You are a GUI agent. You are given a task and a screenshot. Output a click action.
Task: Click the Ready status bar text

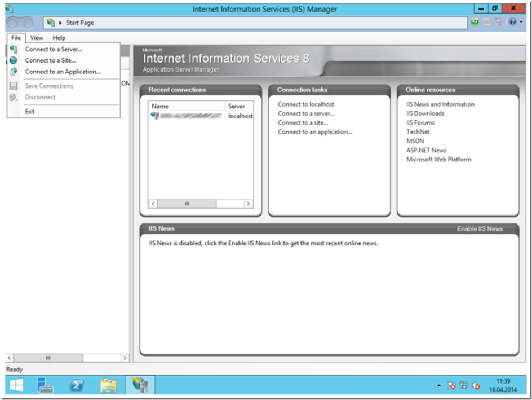point(14,370)
